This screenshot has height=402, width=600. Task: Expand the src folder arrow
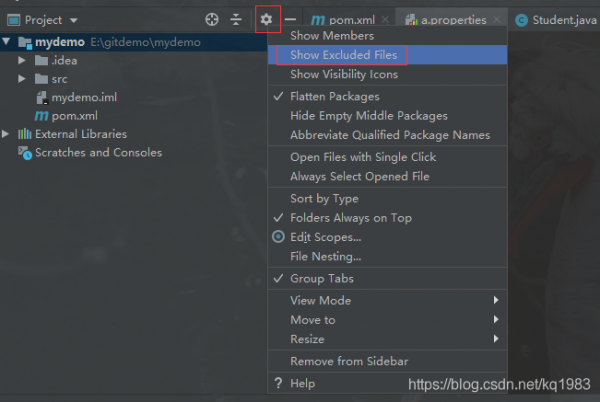point(22,79)
